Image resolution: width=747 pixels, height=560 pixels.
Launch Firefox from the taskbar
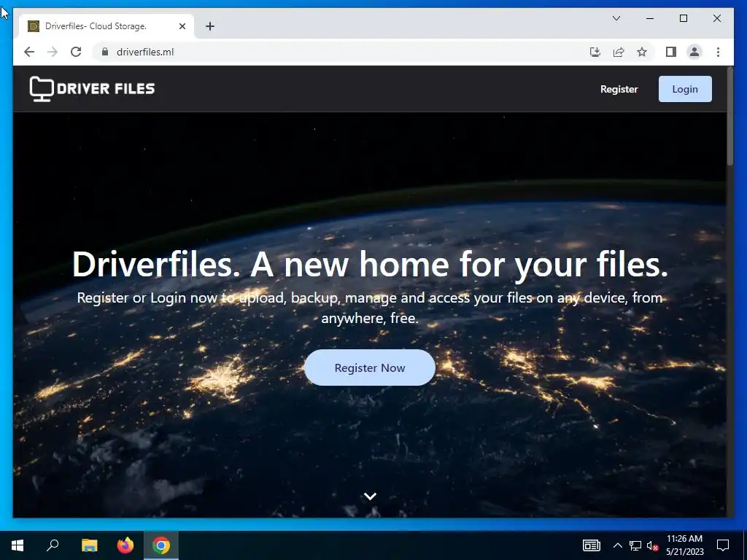click(125, 545)
